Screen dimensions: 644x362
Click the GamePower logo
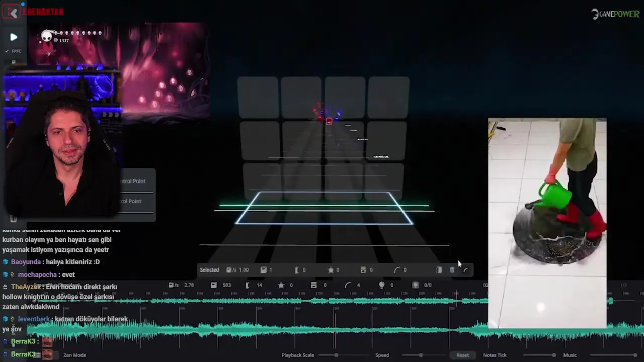(x=615, y=14)
